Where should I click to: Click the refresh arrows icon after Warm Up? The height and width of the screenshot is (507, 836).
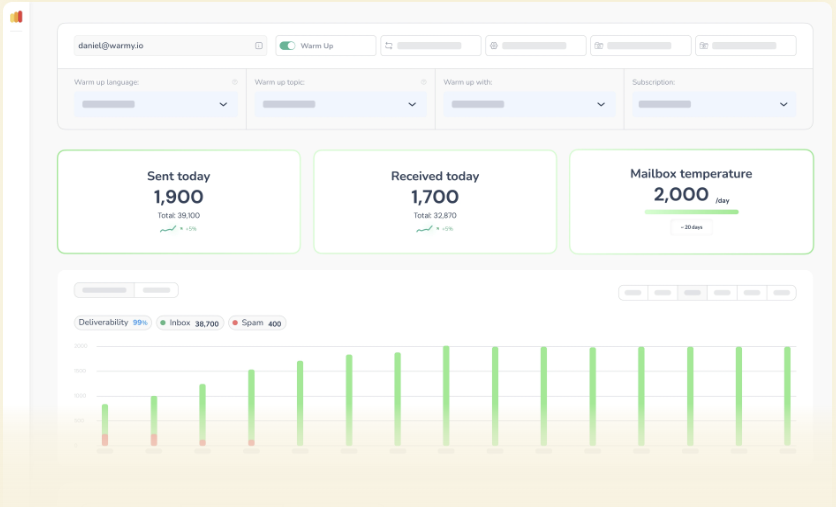[x=389, y=46]
